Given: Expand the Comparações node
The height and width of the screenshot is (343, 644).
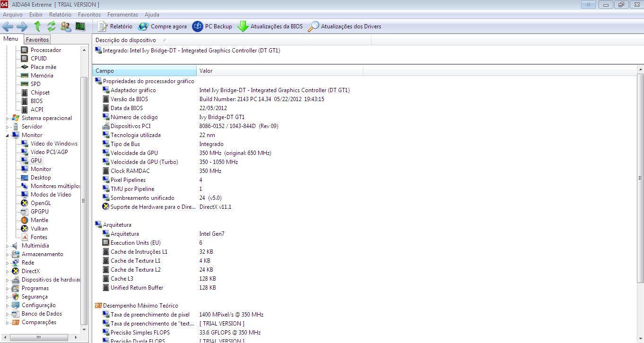Looking at the screenshot, I should coord(7,322).
